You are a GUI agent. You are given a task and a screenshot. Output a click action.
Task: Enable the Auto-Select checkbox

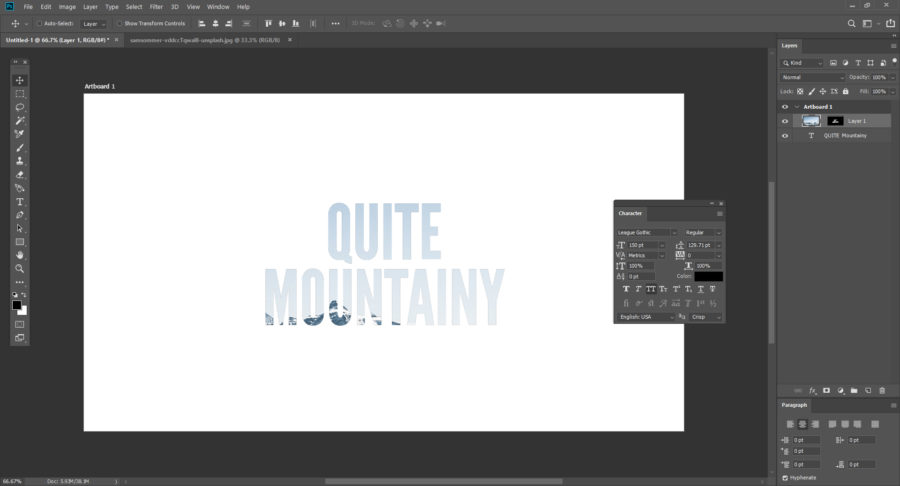[x=40, y=24]
